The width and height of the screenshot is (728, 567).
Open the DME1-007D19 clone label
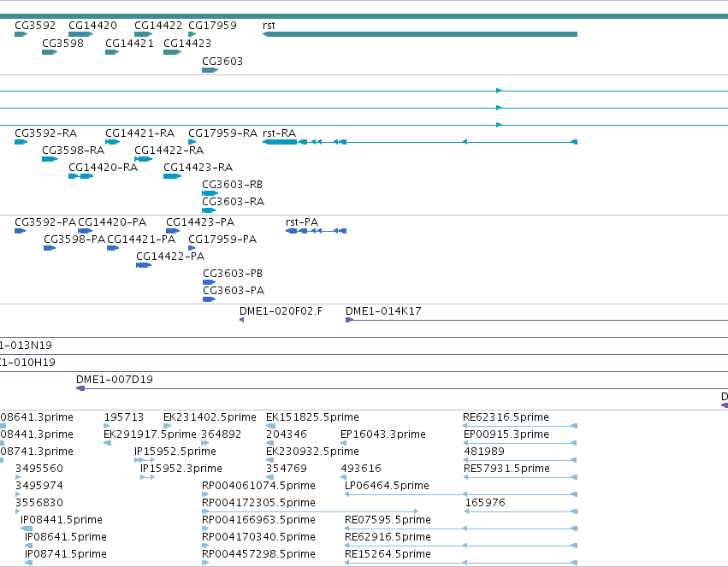coord(115,380)
